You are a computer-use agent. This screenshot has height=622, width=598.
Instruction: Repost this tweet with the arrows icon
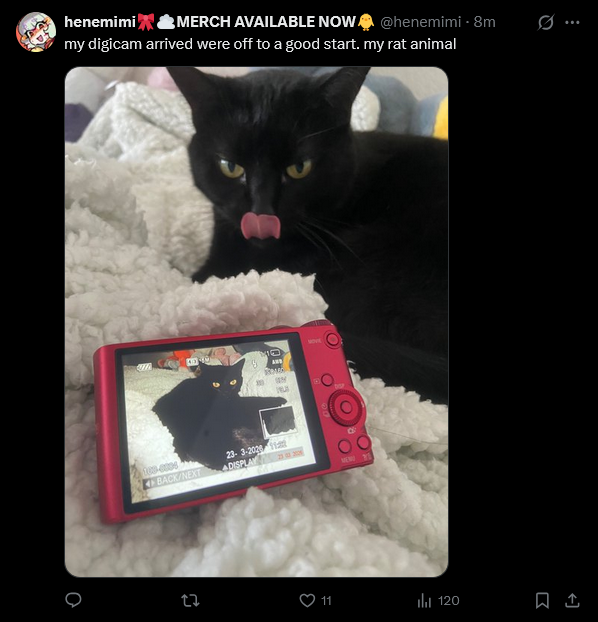click(x=190, y=601)
